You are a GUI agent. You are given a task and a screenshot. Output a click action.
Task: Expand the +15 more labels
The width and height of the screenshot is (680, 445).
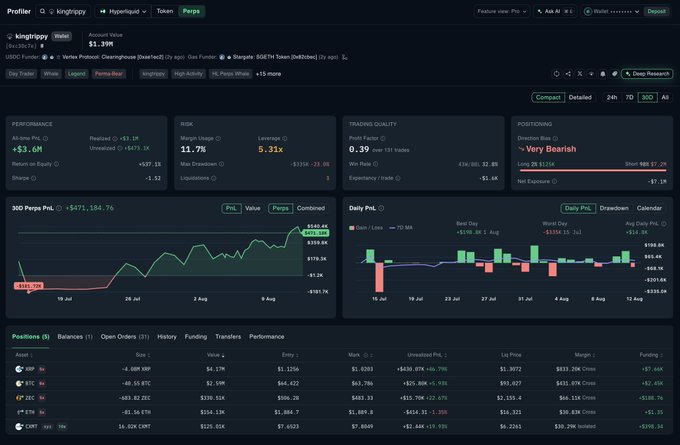[x=268, y=74]
